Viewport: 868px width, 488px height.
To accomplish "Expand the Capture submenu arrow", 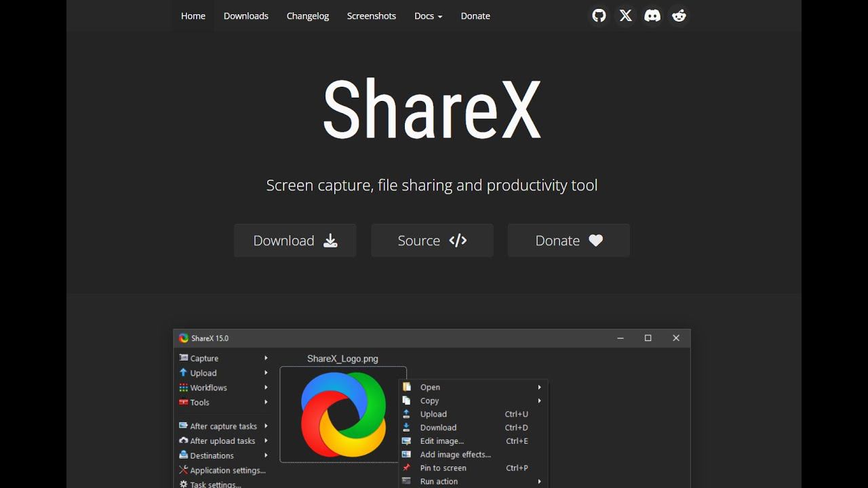I will click(x=266, y=358).
